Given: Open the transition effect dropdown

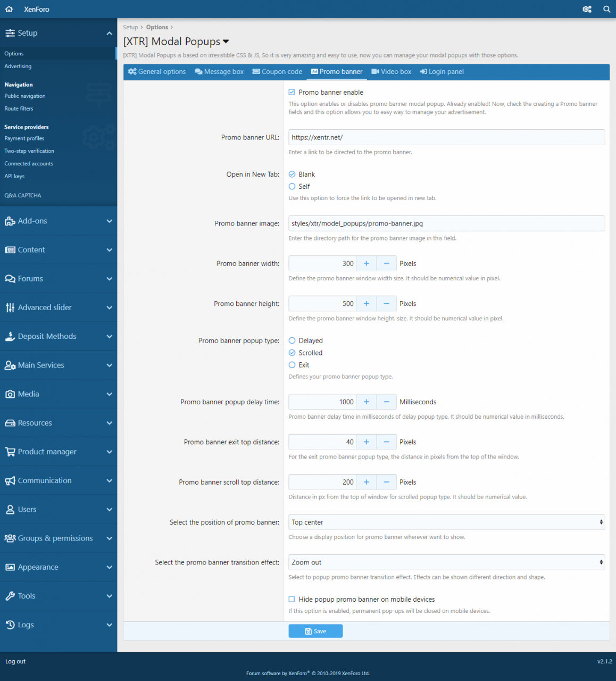Looking at the screenshot, I should [446, 562].
